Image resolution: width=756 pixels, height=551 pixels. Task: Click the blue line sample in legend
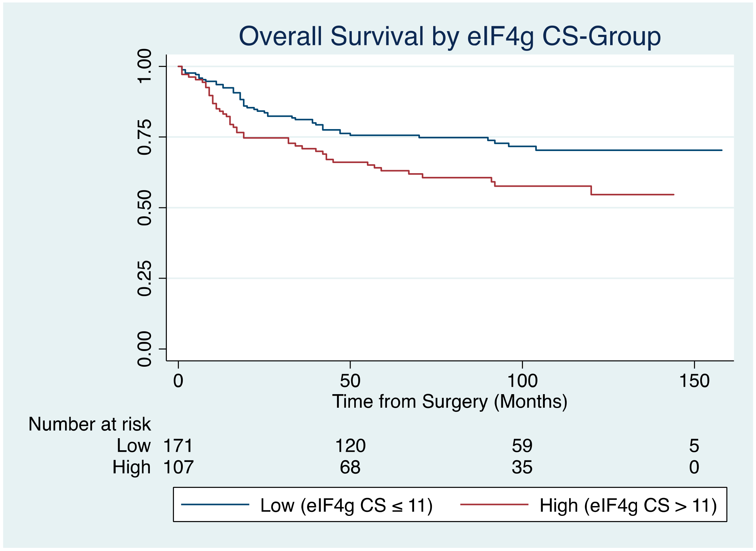point(215,504)
